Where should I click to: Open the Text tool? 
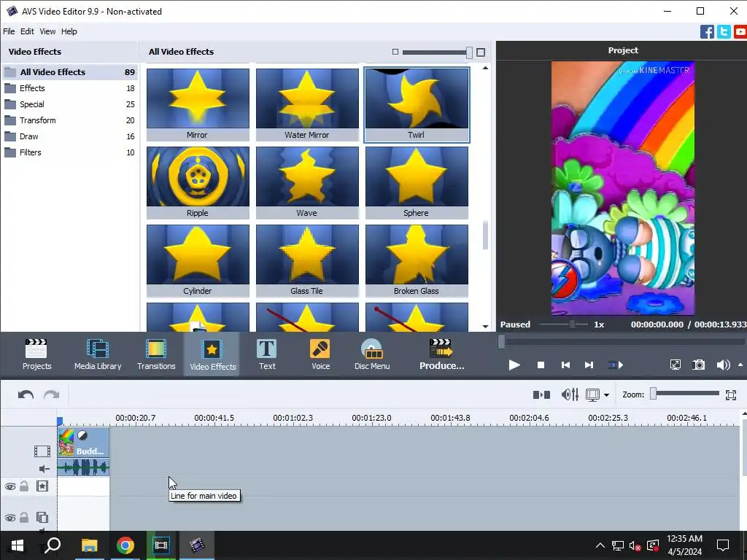point(267,354)
